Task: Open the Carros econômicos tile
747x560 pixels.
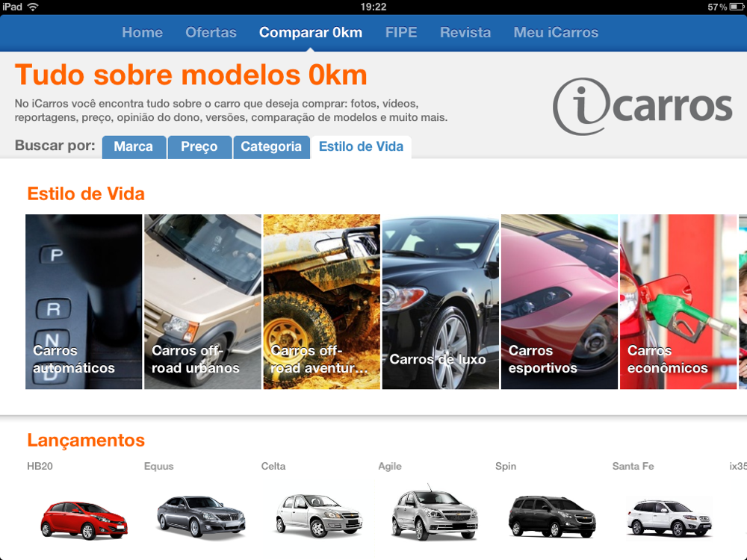Action: (678, 302)
